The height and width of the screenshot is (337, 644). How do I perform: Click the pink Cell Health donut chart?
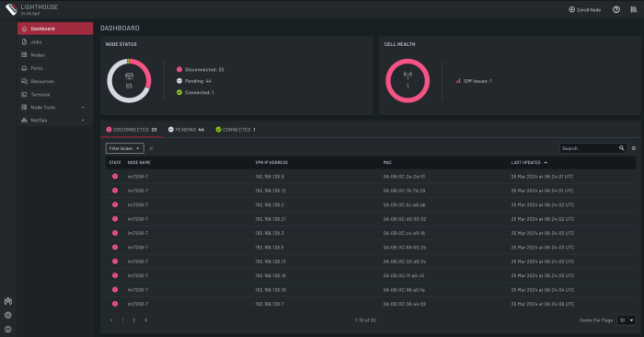(408, 80)
